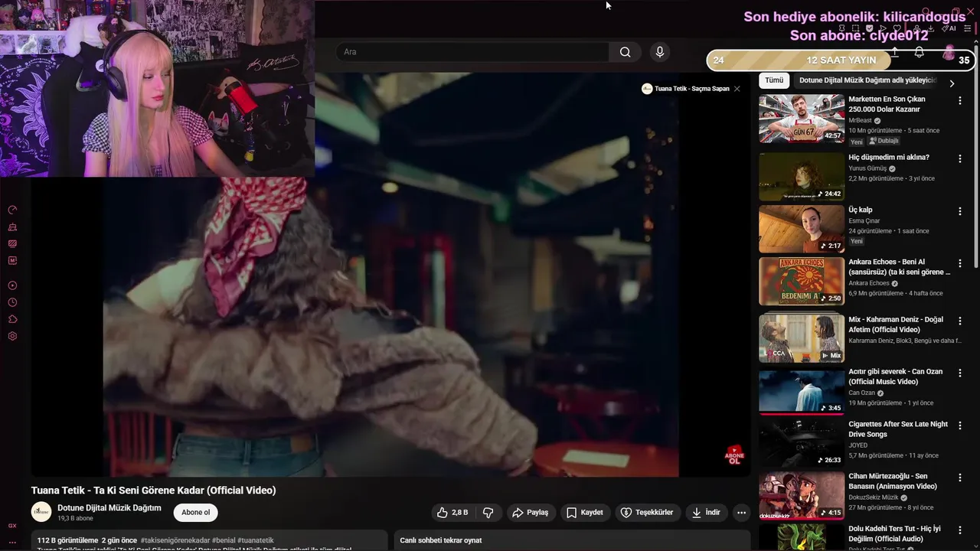
Task: Click the #takisenigörenekadar hashtag
Action: coord(175,540)
